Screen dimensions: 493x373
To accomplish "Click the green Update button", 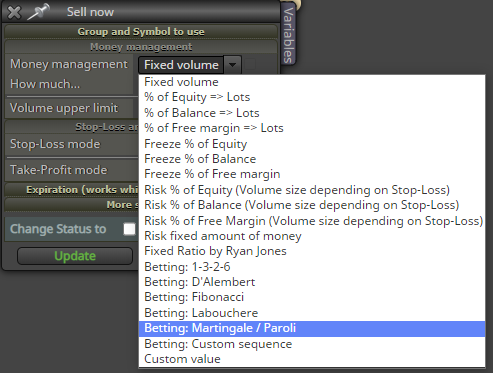I will click(75, 256).
